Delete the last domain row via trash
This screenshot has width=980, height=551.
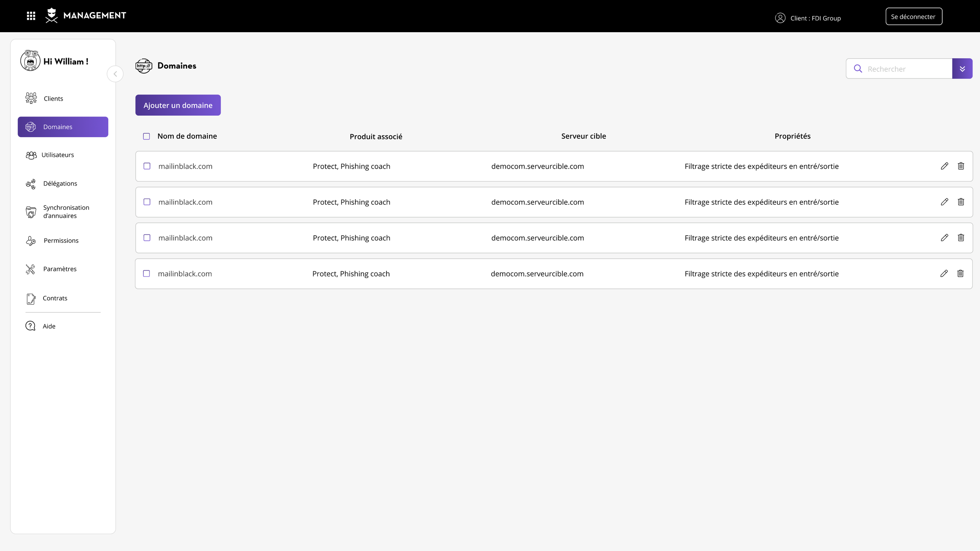(960, 273)
